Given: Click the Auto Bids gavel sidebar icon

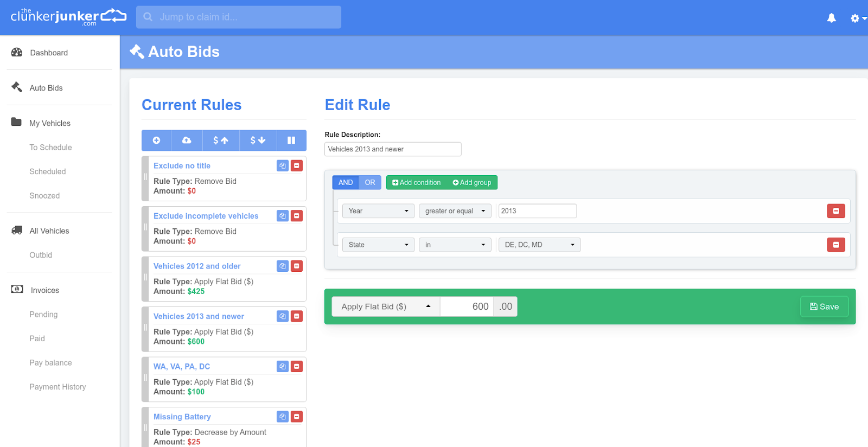Looking at the screenshot, I should tap(17, 87).
